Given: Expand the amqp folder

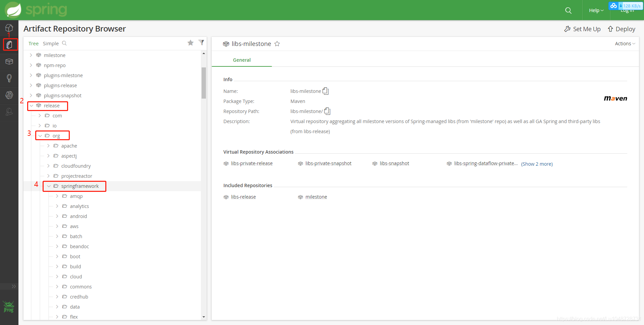Looking at the screenshot, I should tap(57, 196).
